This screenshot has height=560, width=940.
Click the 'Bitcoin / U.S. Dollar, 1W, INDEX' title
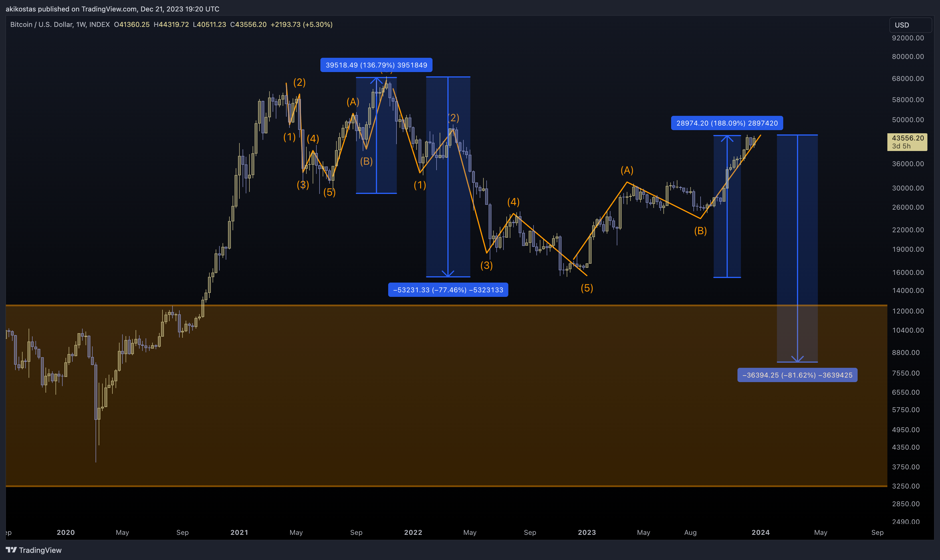coord(60,25)
